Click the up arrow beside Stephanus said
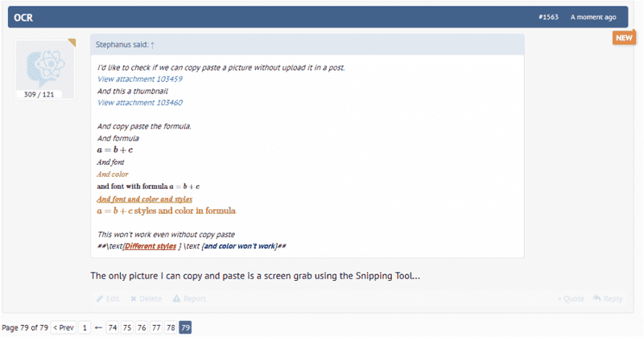Viewport: 644px width, 337px height. (153, 45)
